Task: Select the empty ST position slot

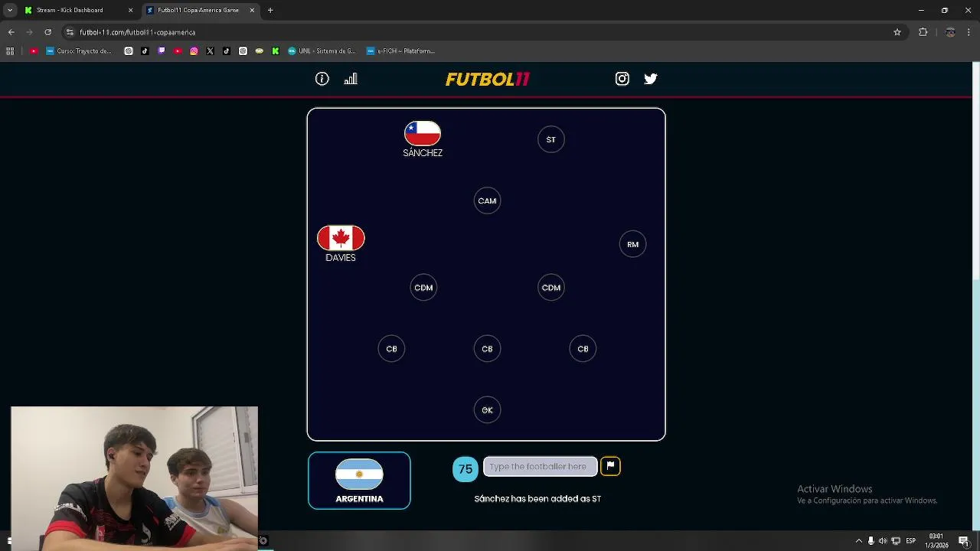Action: click(x=550, y=139)
